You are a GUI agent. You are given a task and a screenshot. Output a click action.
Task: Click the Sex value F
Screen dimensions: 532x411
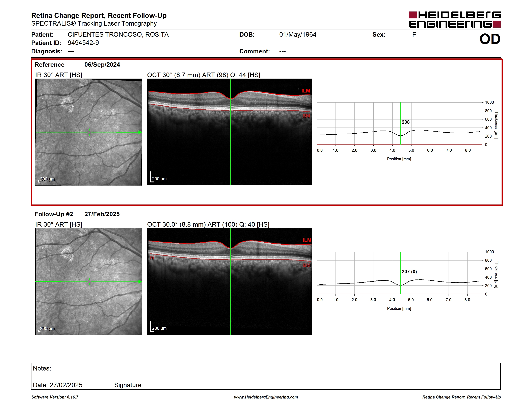click(x=414, y=35)
